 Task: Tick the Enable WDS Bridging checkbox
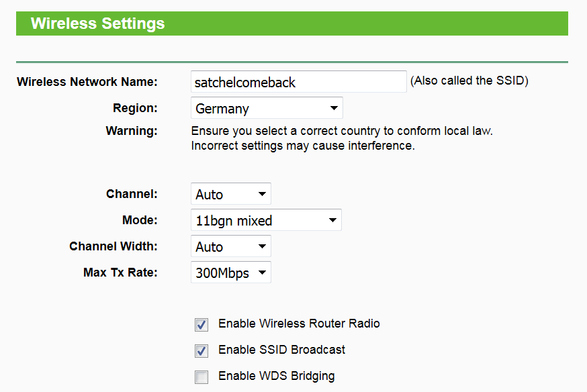pos(201,377)
